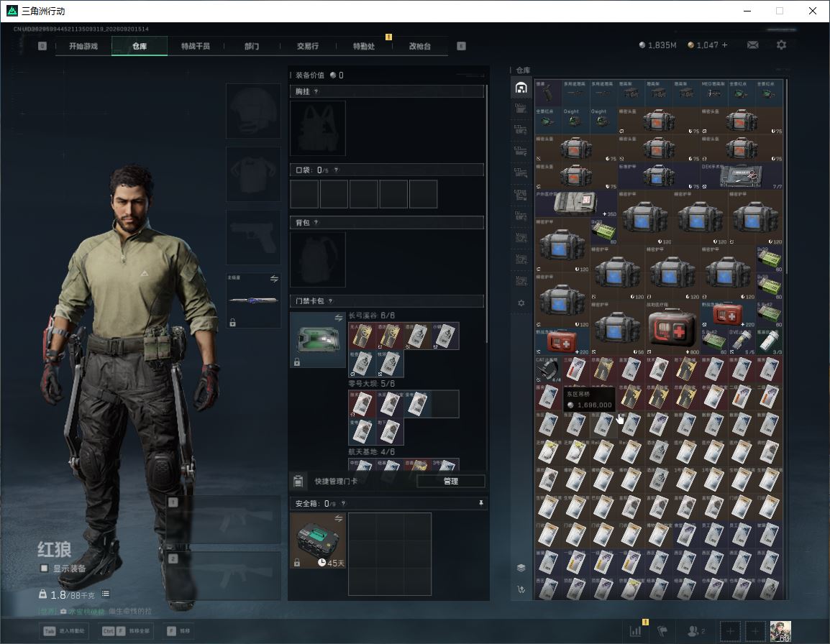
Task: Select the first Osight sight item
Action: click(x=575, y=121)
